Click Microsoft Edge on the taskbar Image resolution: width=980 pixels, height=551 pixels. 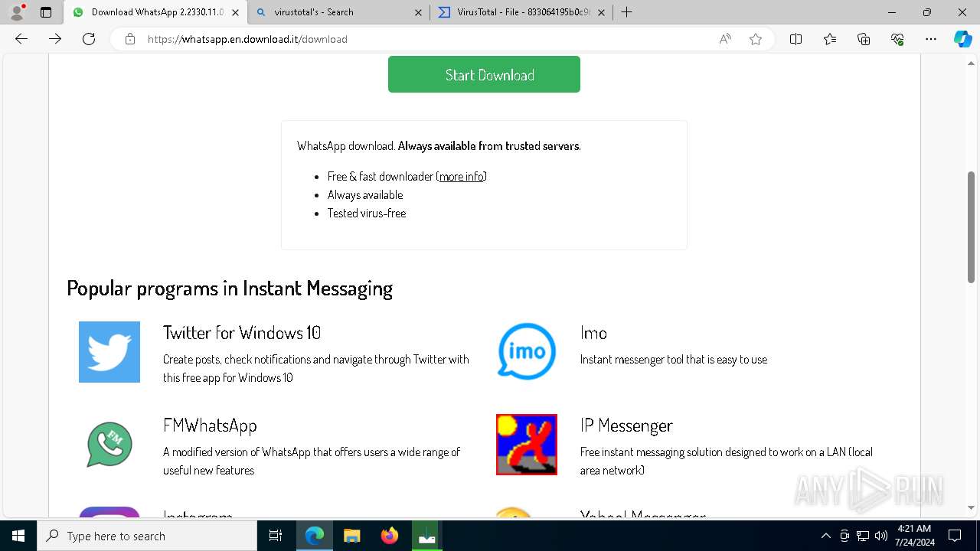coord(315,536)
